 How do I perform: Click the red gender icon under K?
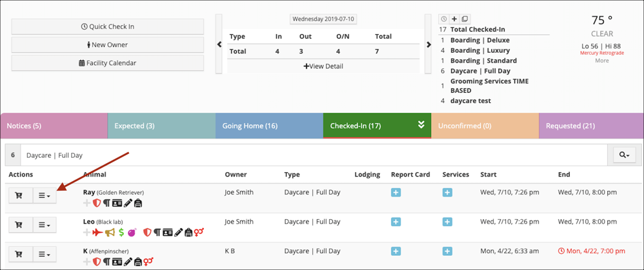148,262
